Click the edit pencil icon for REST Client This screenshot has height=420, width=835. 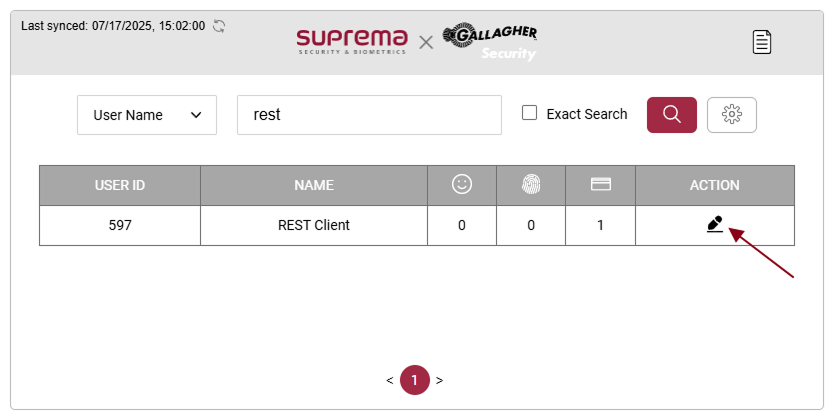pyautogui.click(x=714, y=225)
